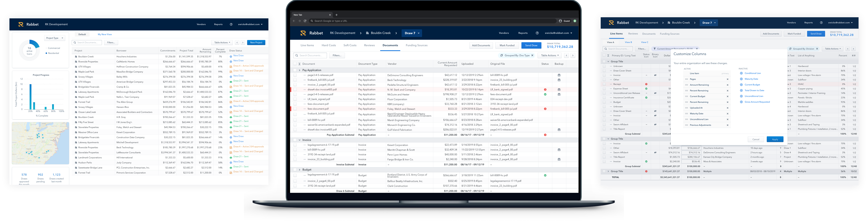Check the box for waiver56-americanbank-expanded.pdf

(x=295, y=125)
